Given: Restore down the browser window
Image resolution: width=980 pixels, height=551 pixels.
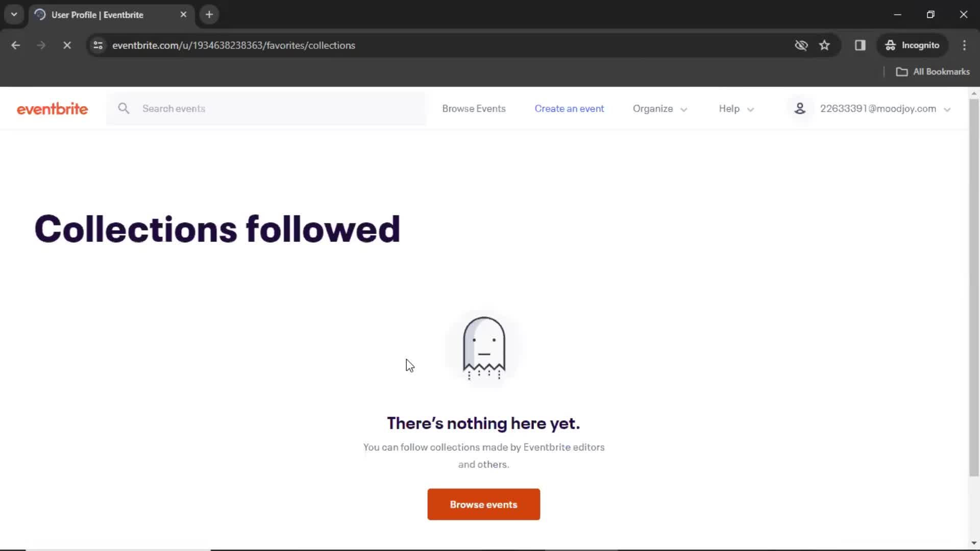Looking at the screenshot, I should click(930, 15).
